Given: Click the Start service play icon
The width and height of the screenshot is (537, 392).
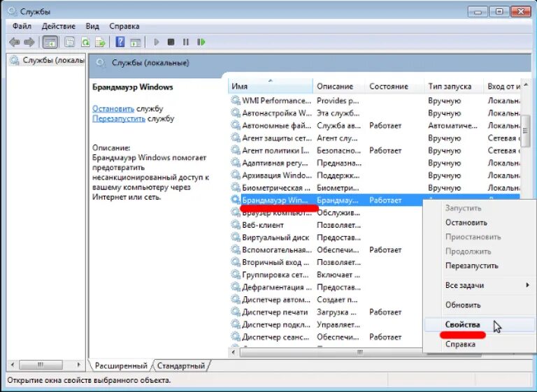Looking at the screenshot, I should 157,42.
